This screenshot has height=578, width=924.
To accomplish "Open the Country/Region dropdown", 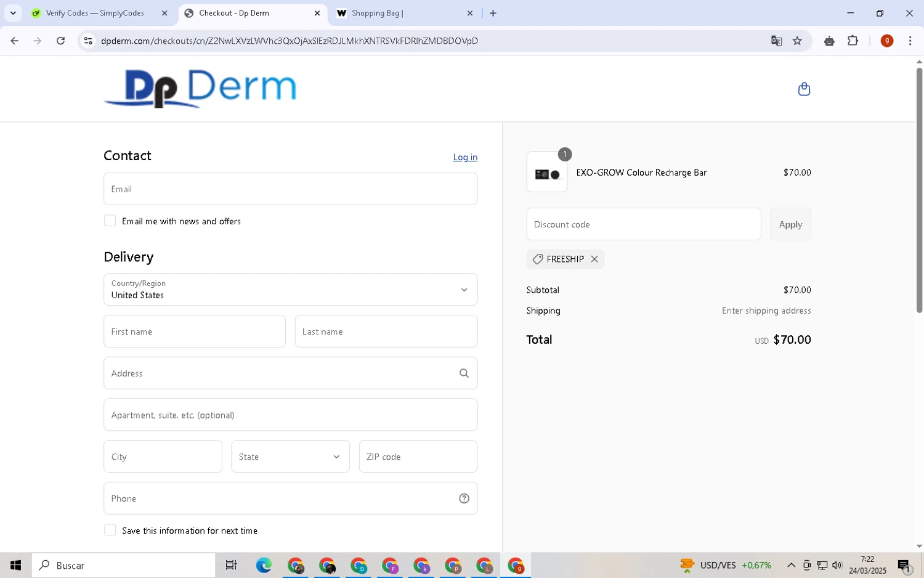I will click(x=290, y=290).
